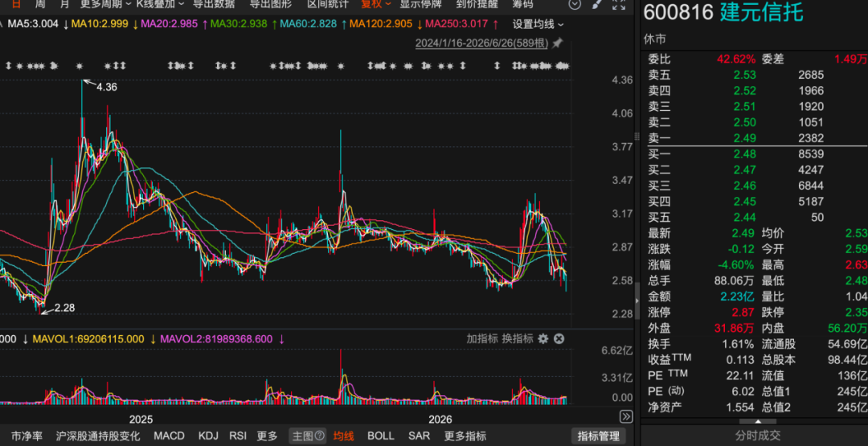Screen dimensions: 868x446
Task: Click the MA120:2.905 moving average label
Action: click(379, 24)
